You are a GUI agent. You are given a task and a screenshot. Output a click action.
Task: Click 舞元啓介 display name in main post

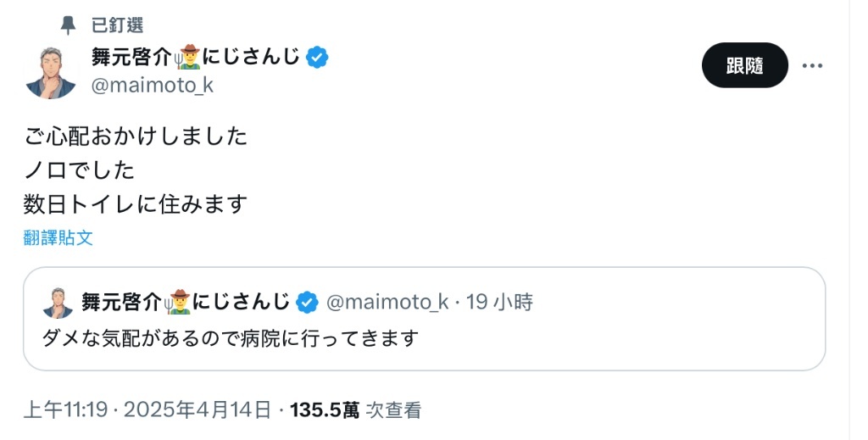pos(131,57)
